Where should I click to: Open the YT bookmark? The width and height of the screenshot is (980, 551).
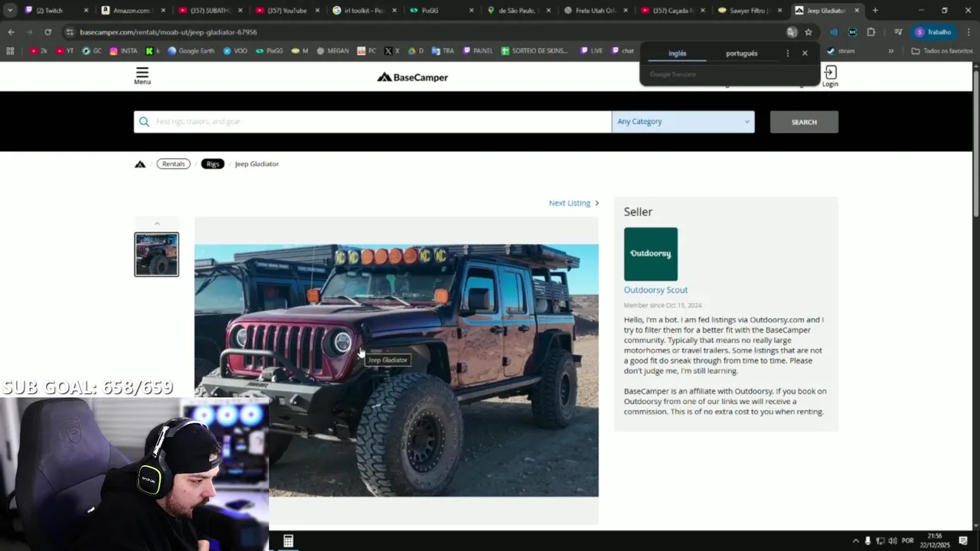pyautogui.click(x=64, y=51)
